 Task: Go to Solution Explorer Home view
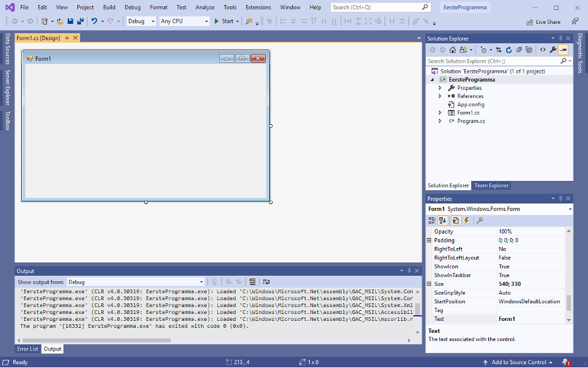click(x=453, y=50)
